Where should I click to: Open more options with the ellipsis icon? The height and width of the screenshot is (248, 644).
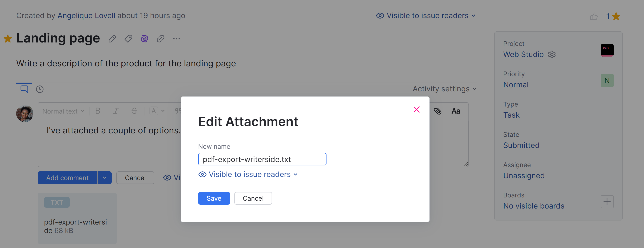coord(177,38)
